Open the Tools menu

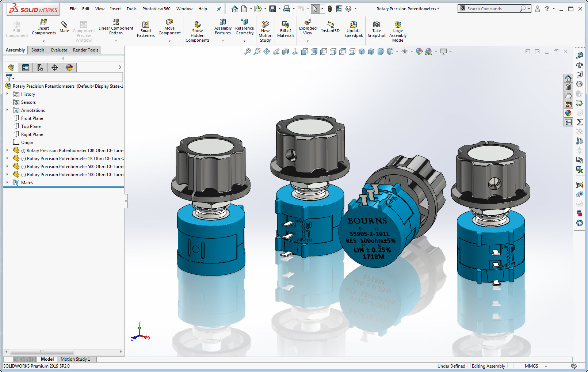coord(131,9)
